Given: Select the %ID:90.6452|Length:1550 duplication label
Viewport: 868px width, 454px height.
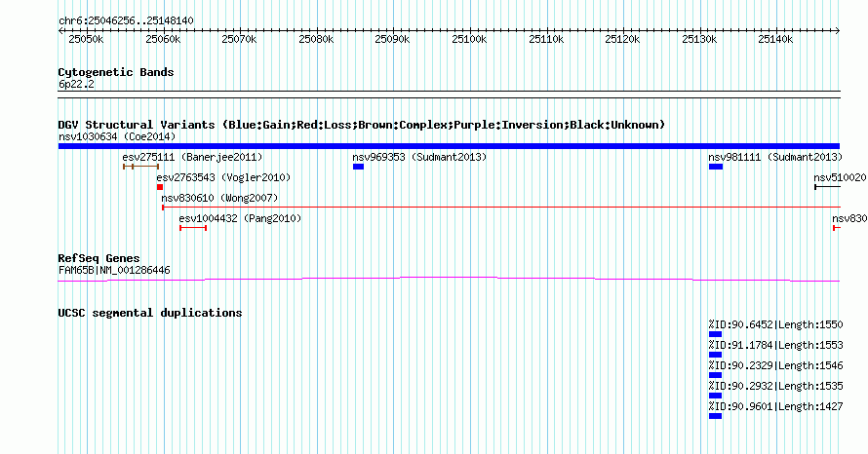Looking at the screenshot, I should pyautogui.click(x=775, y=324).
